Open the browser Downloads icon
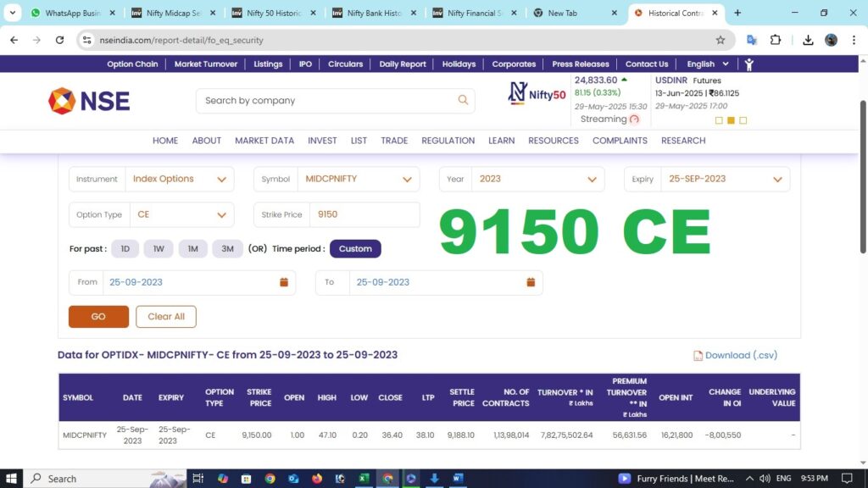Image resolution: width=868 pixels, height=488 pixels. click(808, 40)
